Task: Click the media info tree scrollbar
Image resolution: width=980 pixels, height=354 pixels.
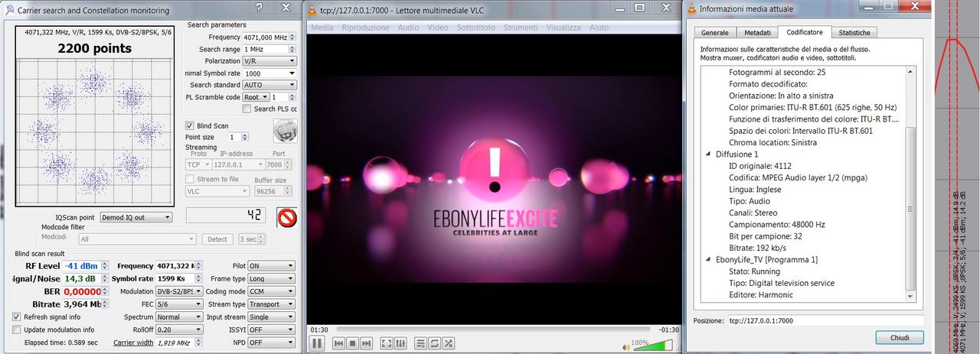Action: pos(911,183)
